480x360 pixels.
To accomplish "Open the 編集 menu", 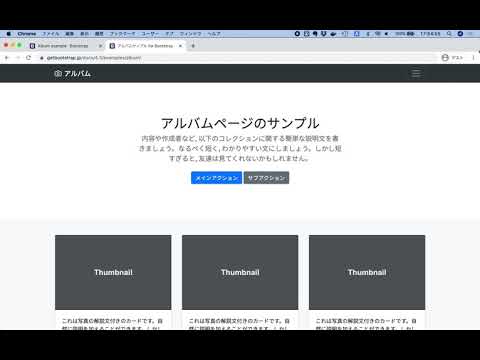I will click(69, 34).
